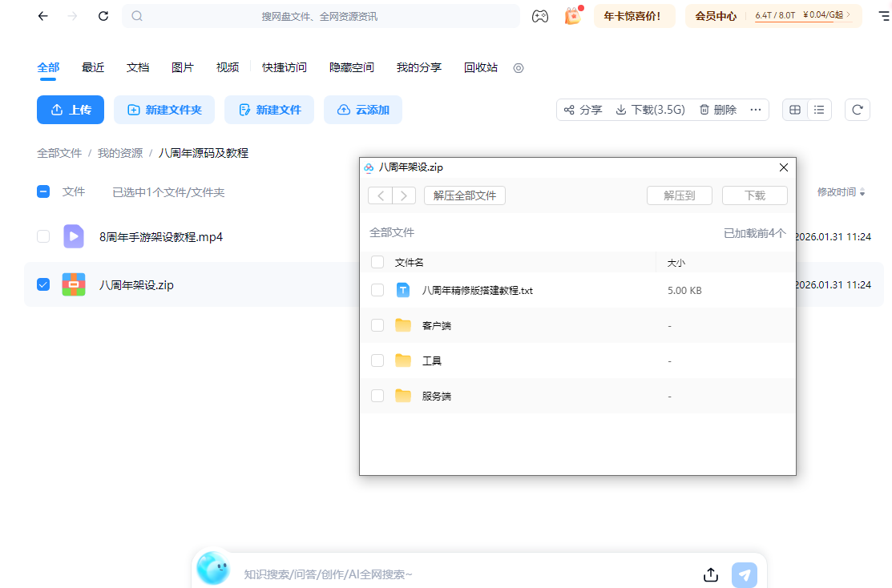
Task: Switch to the 回收站 tab
Action: (480, 67)
